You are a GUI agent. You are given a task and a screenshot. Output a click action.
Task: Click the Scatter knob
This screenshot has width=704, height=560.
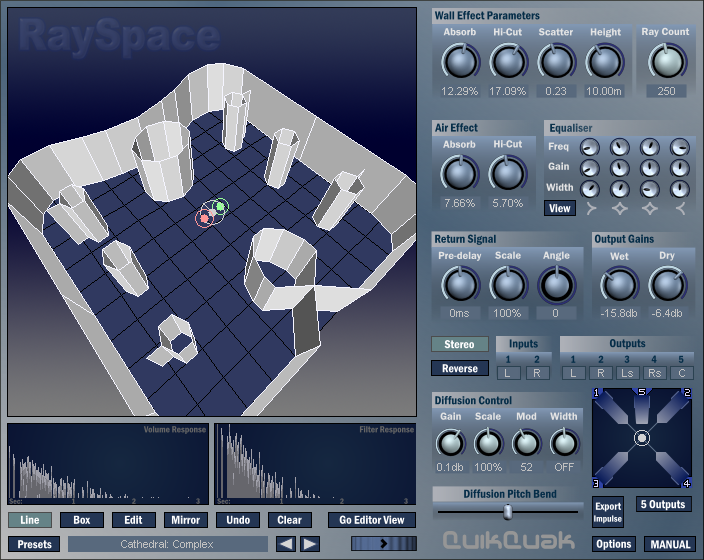[x=556, y=62]
